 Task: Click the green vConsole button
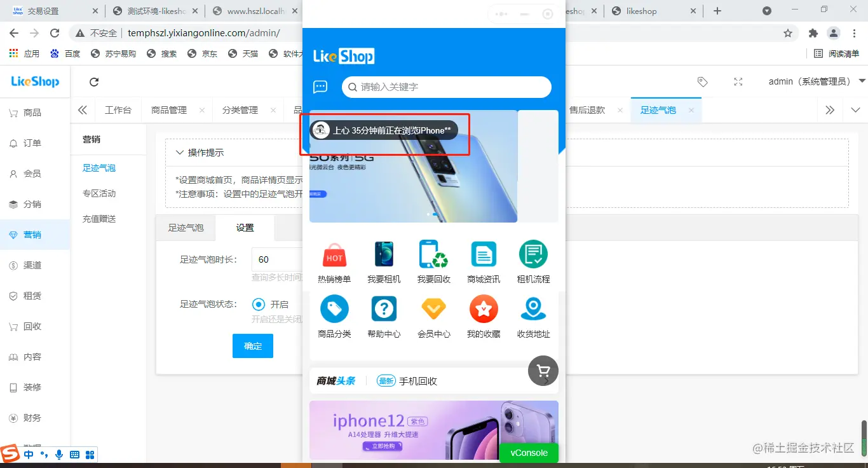[x=529, y=453]
